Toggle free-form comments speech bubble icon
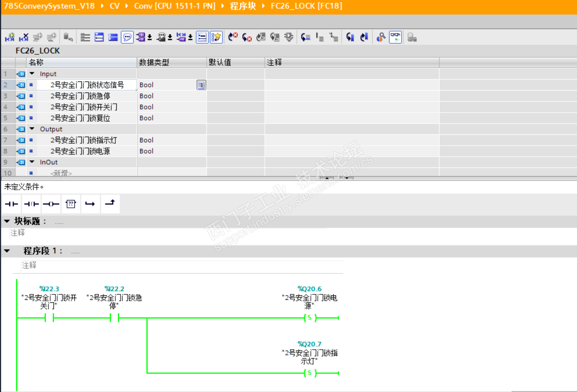The width and height of the screenshot is (577, 392). coord(127,37)
